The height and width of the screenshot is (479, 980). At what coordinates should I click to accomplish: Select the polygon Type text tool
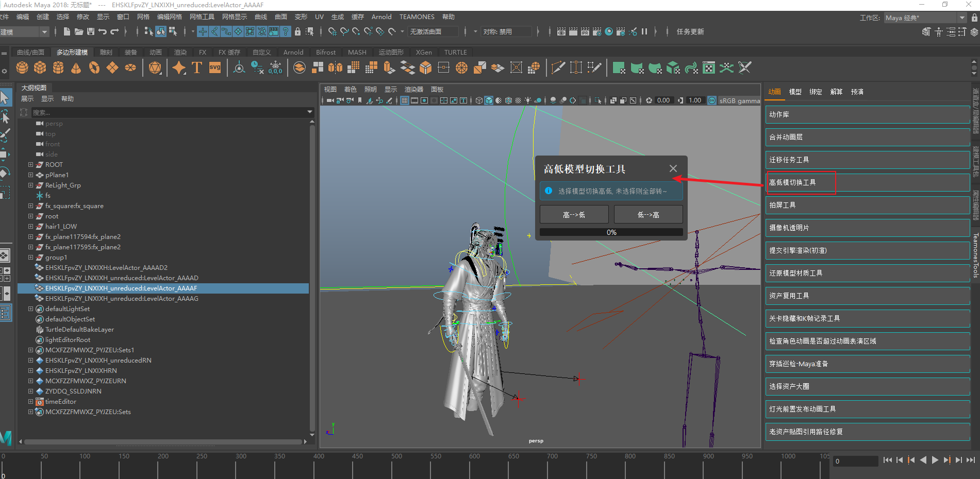pos(196,67)
